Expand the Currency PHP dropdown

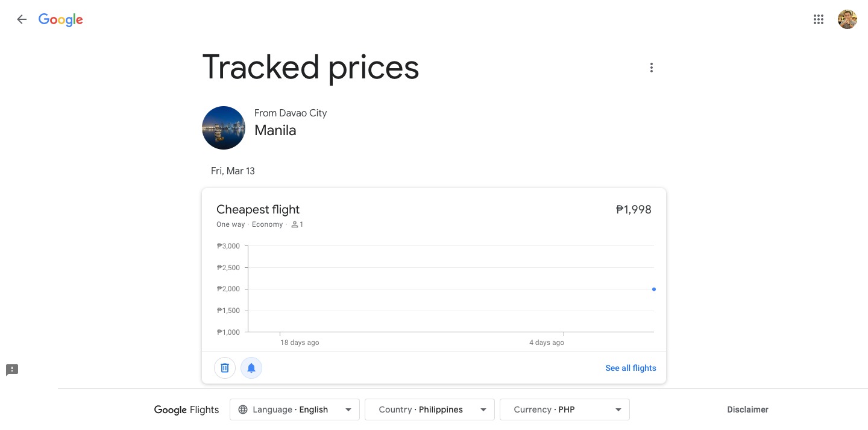click(x=565, y=409)
